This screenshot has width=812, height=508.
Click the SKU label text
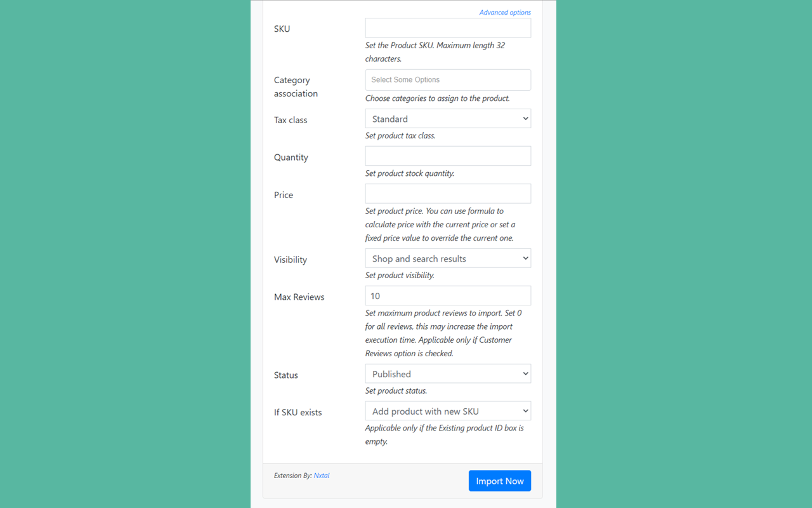coord(282,29)
